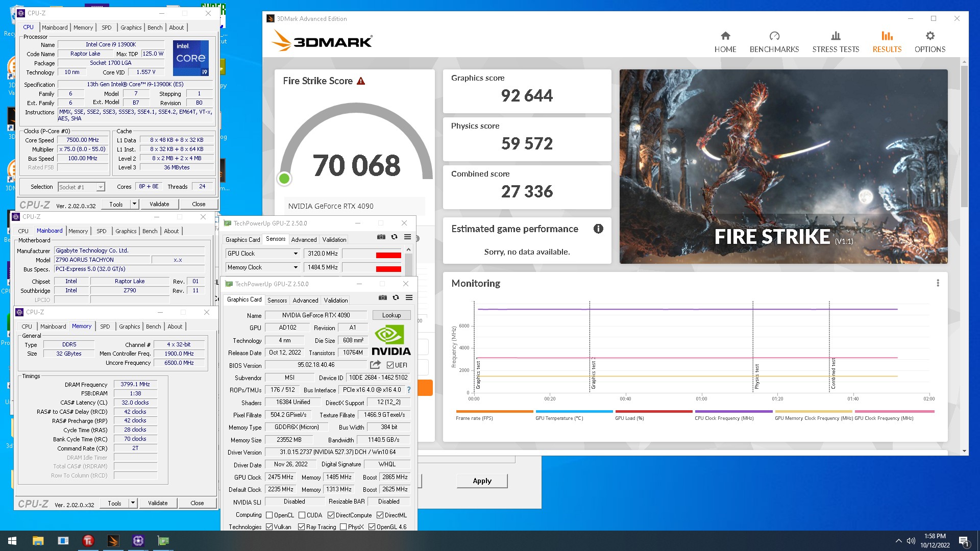
Task: Open the volume control in system tray
Action: (x=911, y=541)
